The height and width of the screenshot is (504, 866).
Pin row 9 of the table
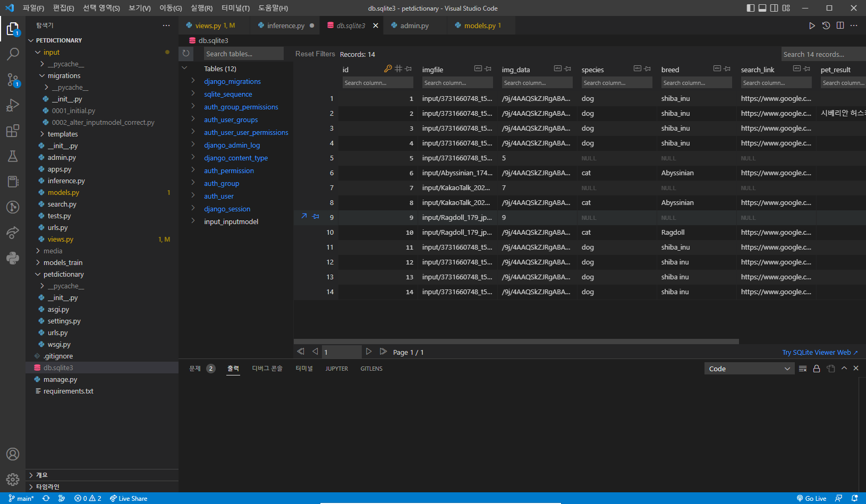tap(316, 216)
